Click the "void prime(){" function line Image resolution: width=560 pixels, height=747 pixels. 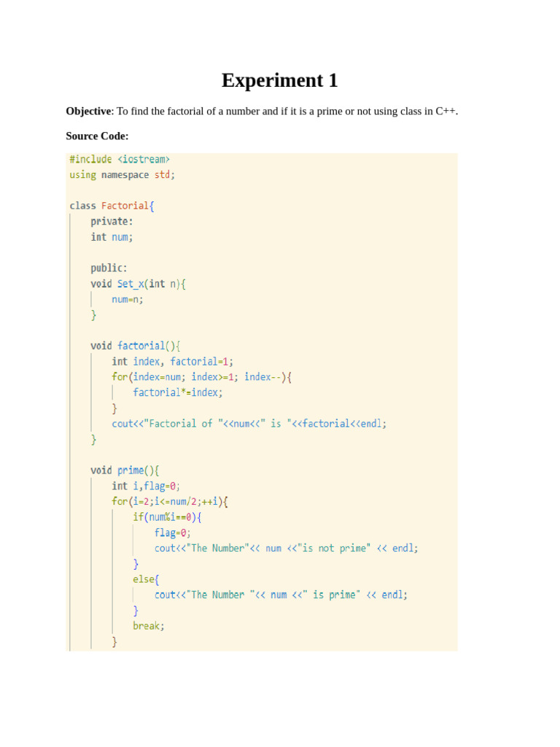pos(124,470)
